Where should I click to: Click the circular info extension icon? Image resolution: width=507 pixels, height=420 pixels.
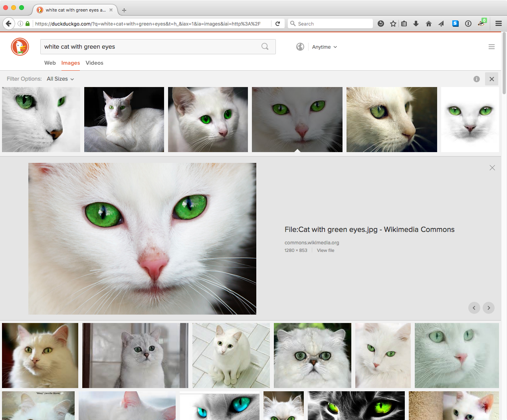(468, 24)
